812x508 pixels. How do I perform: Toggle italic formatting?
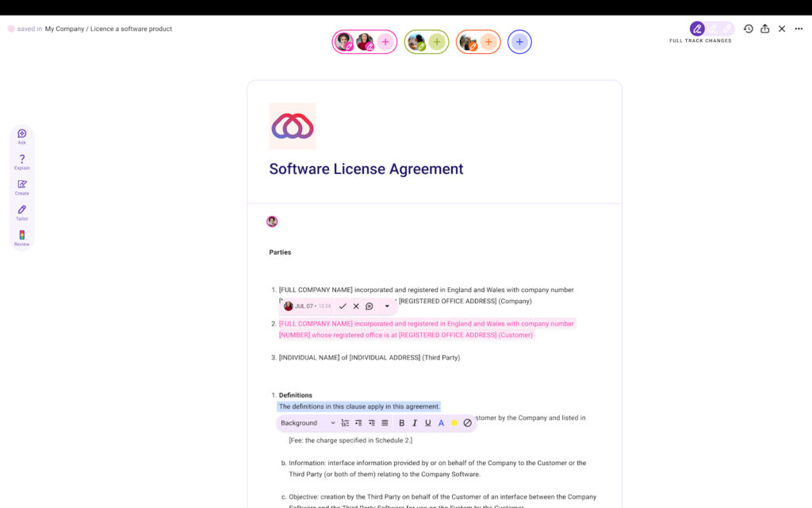click(x=414, y=423)
